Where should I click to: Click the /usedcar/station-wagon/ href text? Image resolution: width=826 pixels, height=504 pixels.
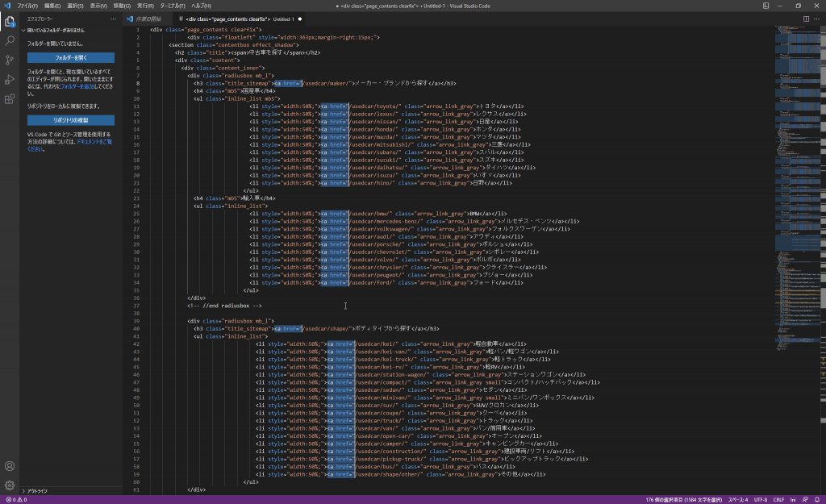[x=392, y=374]
